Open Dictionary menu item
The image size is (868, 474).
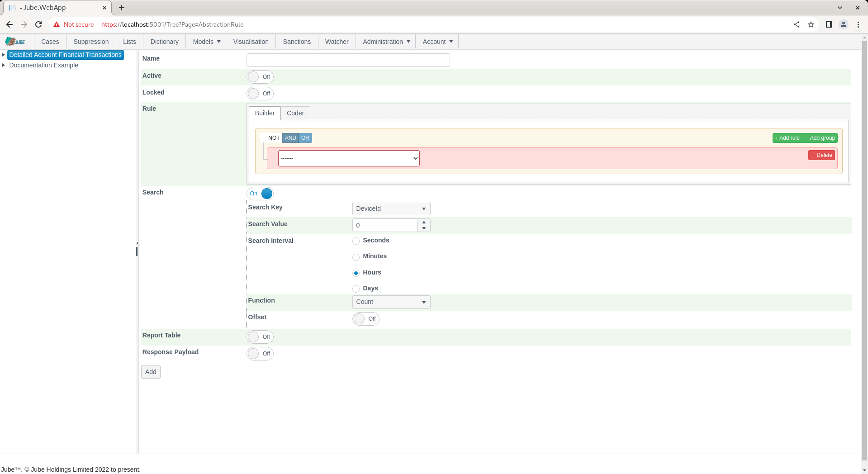165,42
